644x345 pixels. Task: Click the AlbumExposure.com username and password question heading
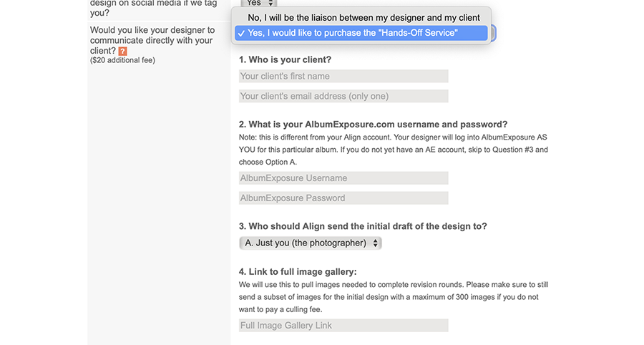(373, 125)
